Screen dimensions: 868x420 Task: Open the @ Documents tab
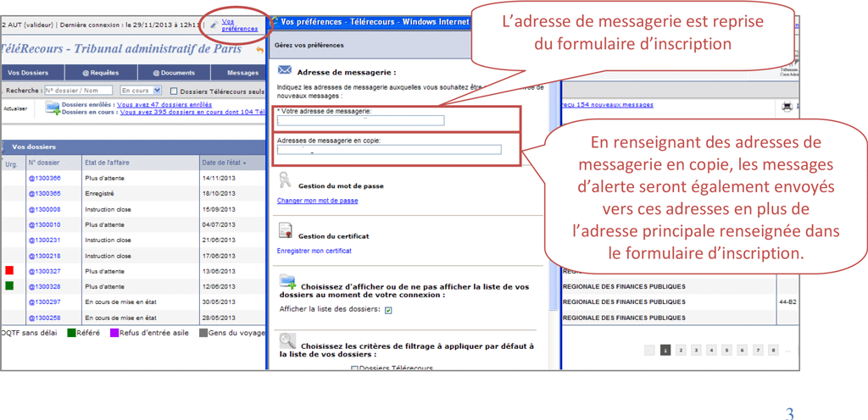(174, 72)
